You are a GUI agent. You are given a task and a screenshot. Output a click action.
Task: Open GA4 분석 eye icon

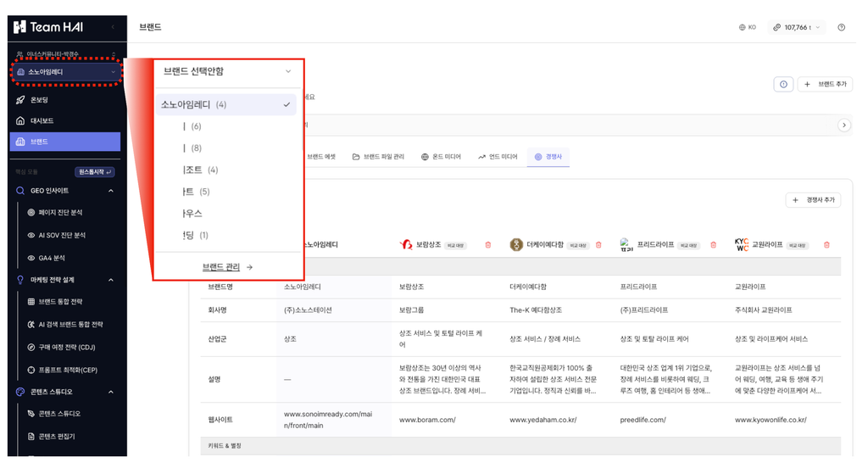31,258
